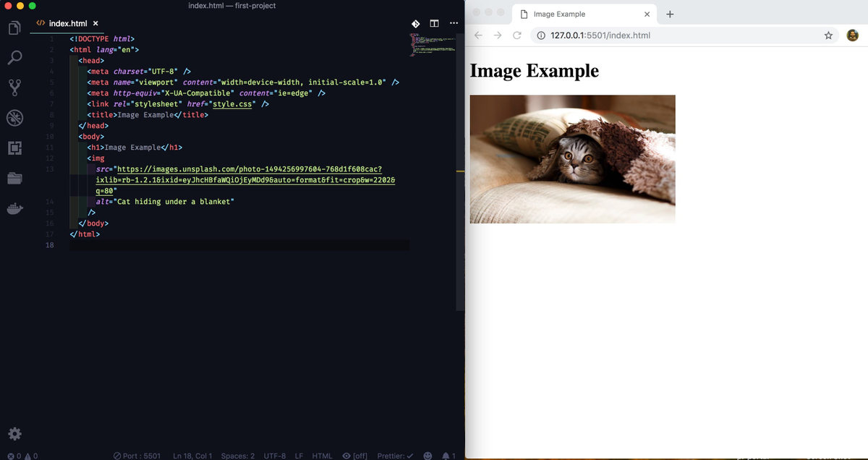Reload the page in the browser
868x460 pixels.
click(516, 34)
